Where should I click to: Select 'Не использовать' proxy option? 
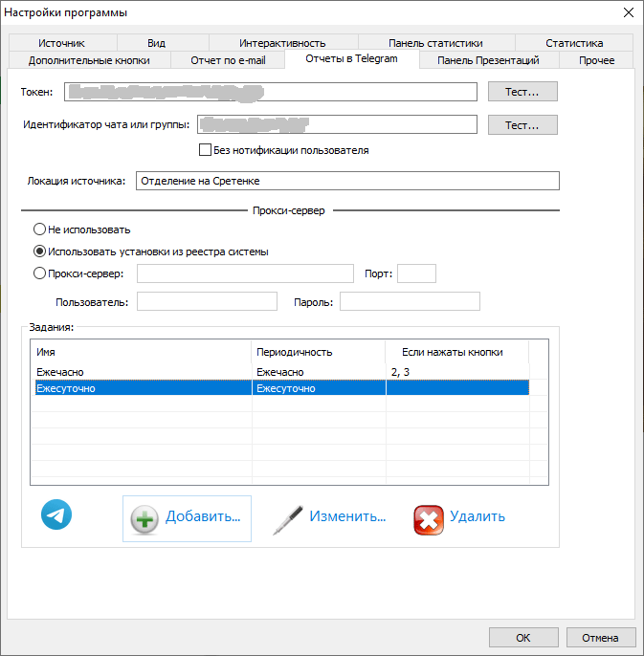pos(39,230)
